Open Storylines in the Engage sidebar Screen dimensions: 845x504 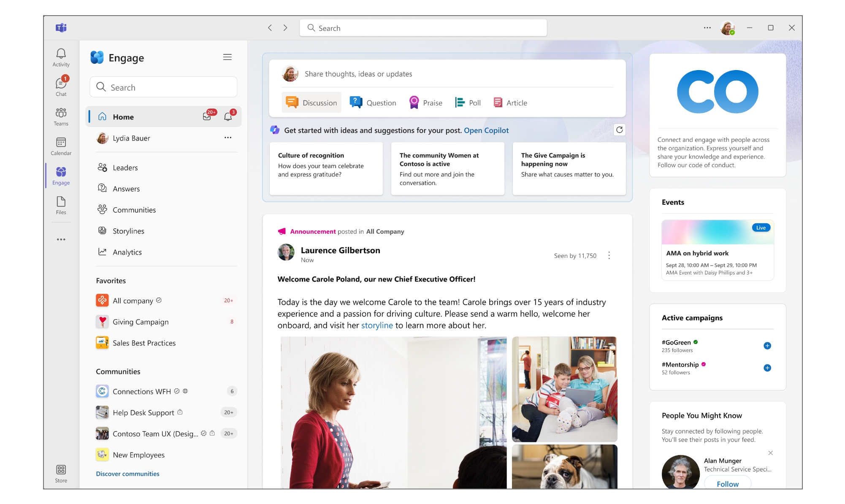click(x=129, y=231)
